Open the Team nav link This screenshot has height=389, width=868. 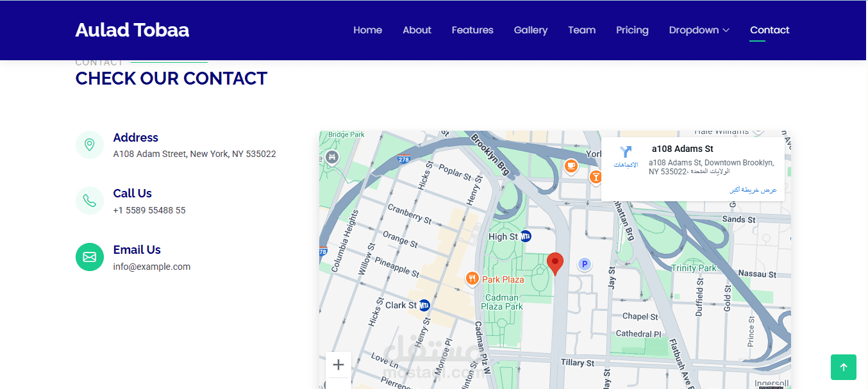(582, 30)
